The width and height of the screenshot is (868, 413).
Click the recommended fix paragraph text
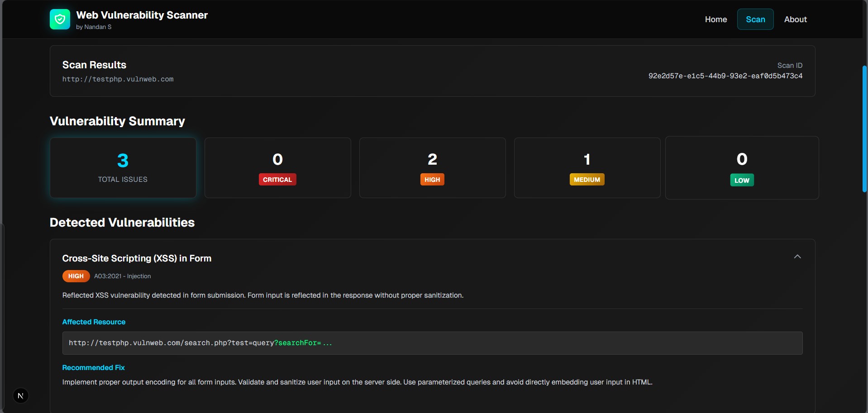[358, 382]
